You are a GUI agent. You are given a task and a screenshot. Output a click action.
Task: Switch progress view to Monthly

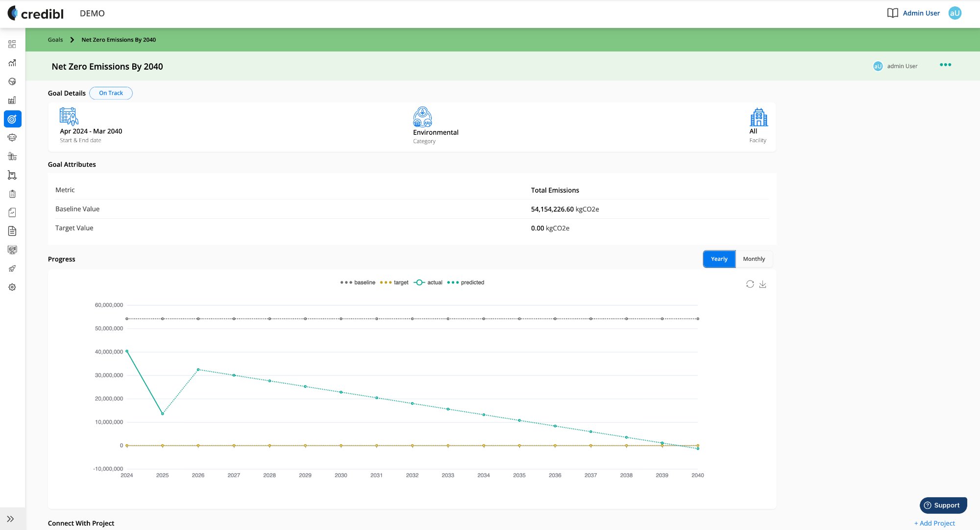(754, 259)
